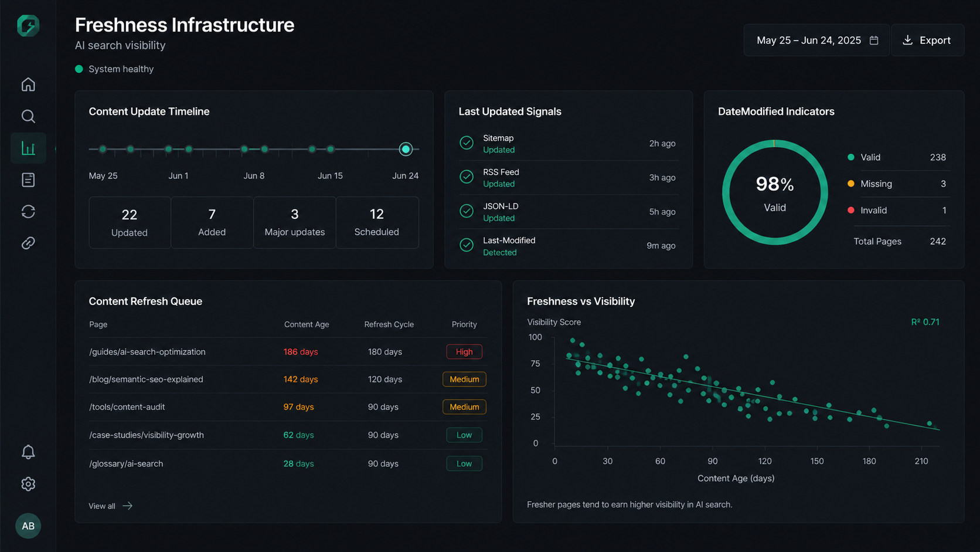Screen dimensions: 980x552
Task: Click the Content Age (days) axis label
Action: (x=736, y=478)
